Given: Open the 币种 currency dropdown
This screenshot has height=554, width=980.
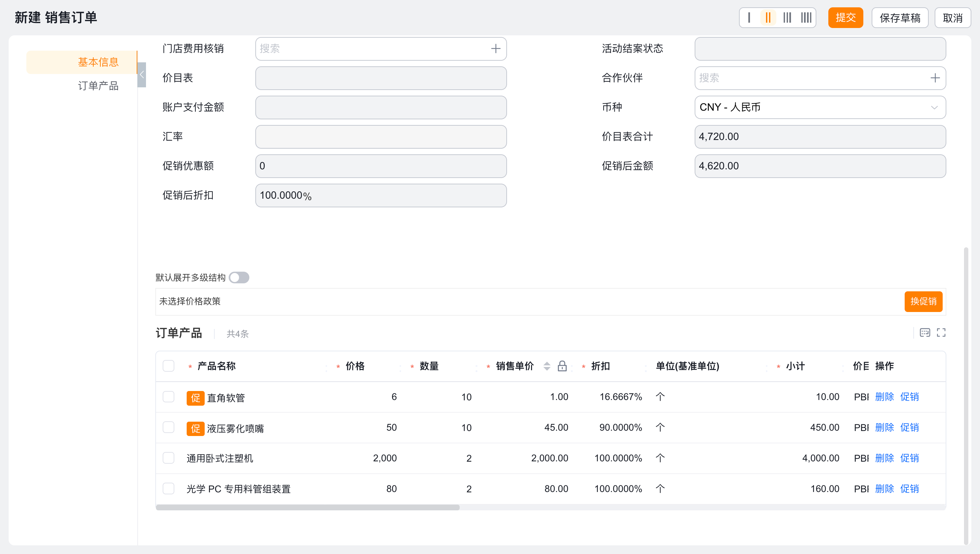Looking at the screenshot, I should (x=820, y=107).
